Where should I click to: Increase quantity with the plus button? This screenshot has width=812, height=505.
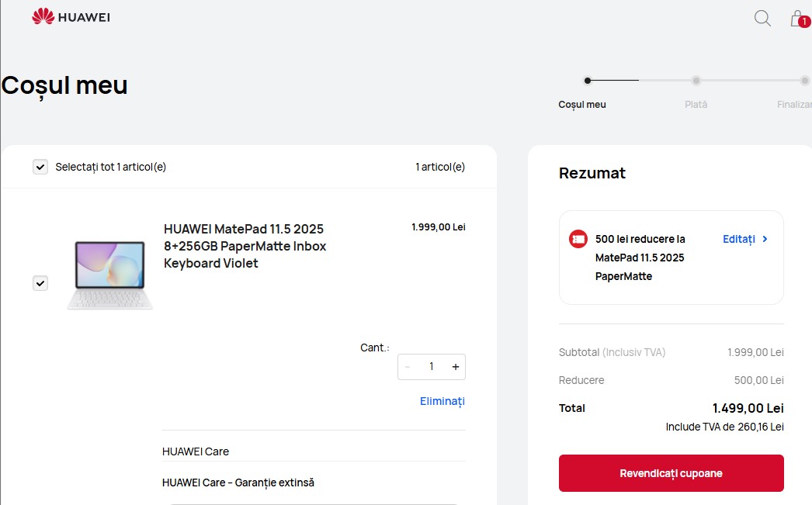(455, 367)
